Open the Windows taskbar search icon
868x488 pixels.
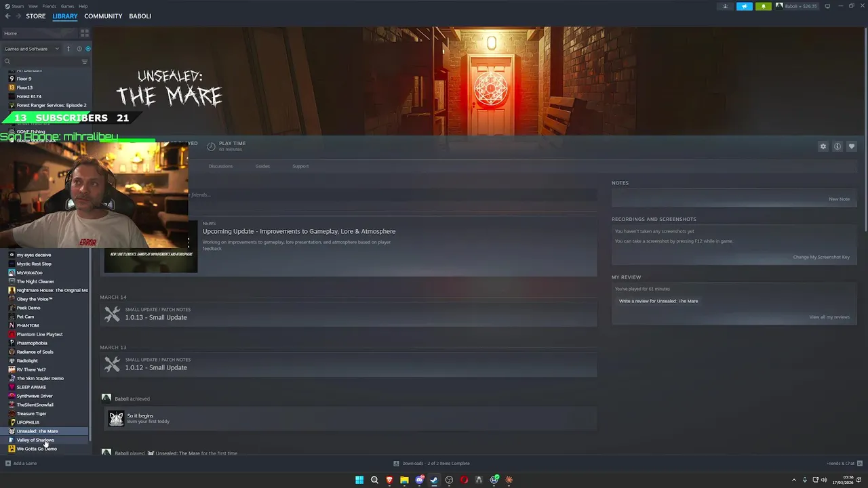[x=374, y=480]
